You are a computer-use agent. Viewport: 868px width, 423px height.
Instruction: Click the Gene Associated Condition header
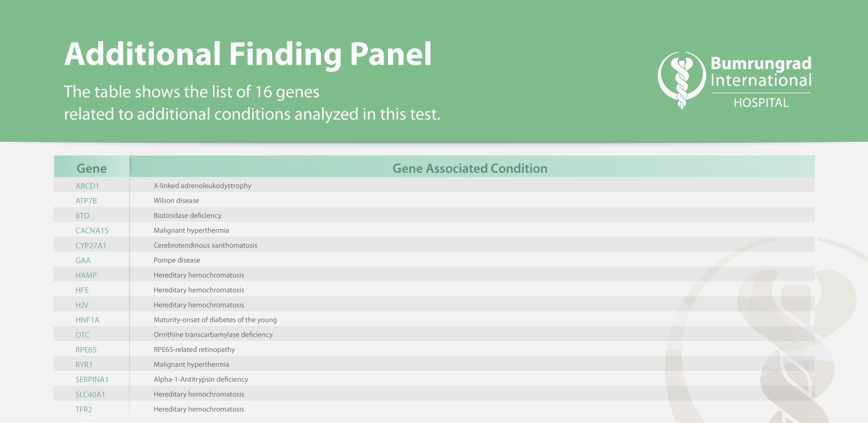tap(469, 168)
